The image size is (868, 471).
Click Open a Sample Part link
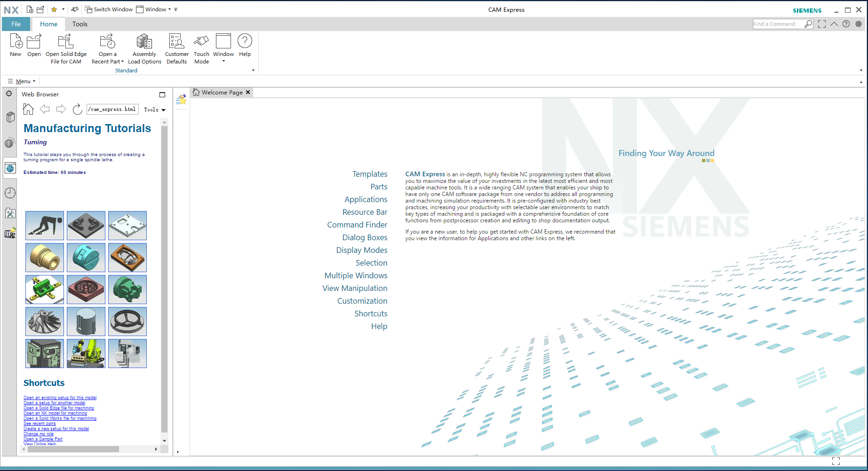pyautogui.click(x=43, y=439)
